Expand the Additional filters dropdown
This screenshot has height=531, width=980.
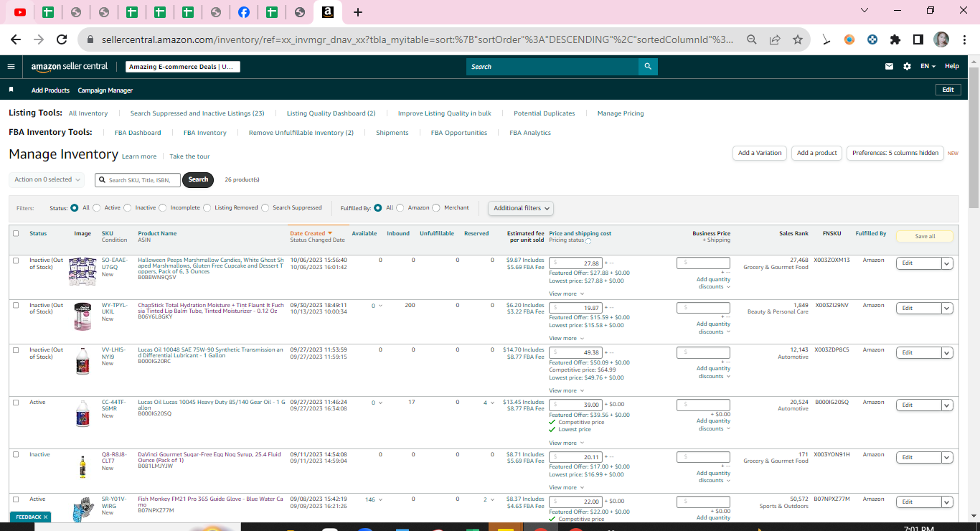pyautogui.click(x=521, y=208)
